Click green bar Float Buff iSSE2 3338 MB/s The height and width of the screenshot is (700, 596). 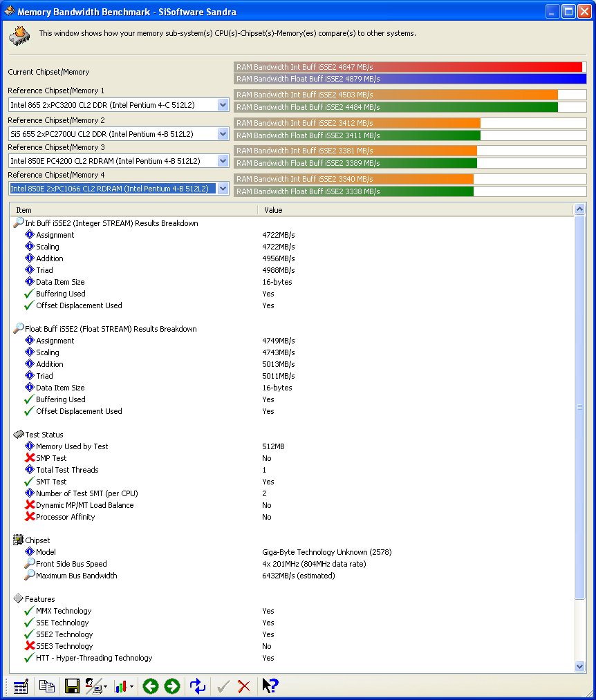click(354, 191)
